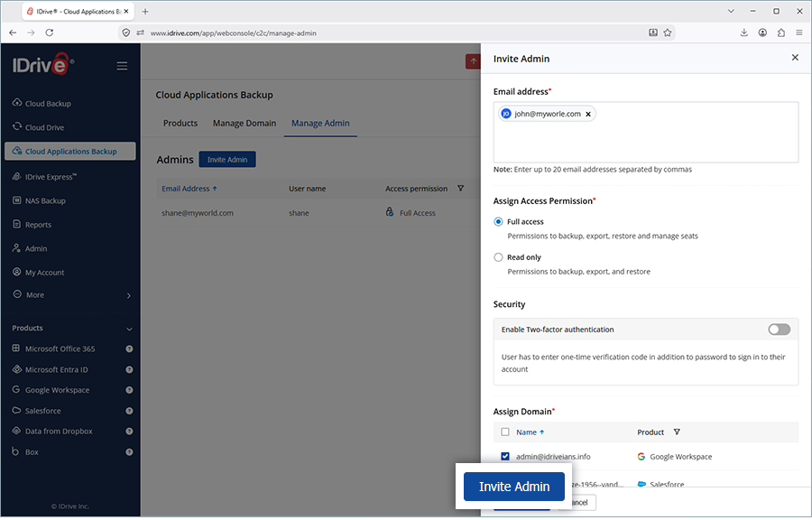Click the Google Workspace product entry
The height and width of the screenshot is (520, 812).
[674, 456]
